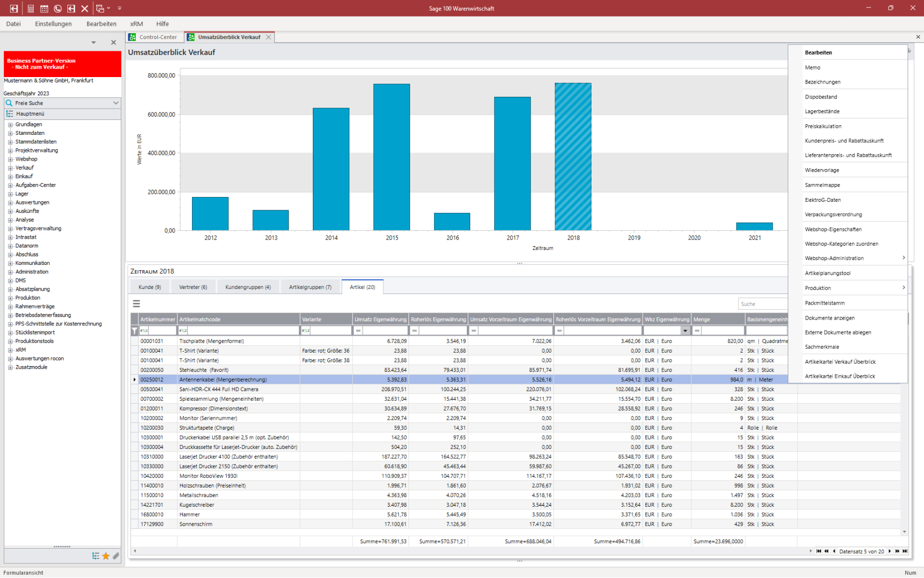This screenshot has height=578, width=924.
Task: Click the 2015 bar in chart
Action: click(391, 157)
